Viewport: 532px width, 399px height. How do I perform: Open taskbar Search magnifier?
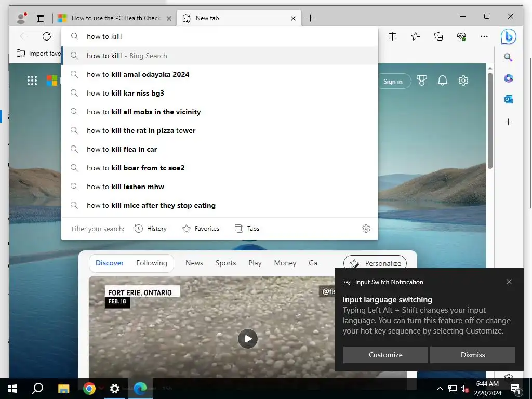pos(37,389)
